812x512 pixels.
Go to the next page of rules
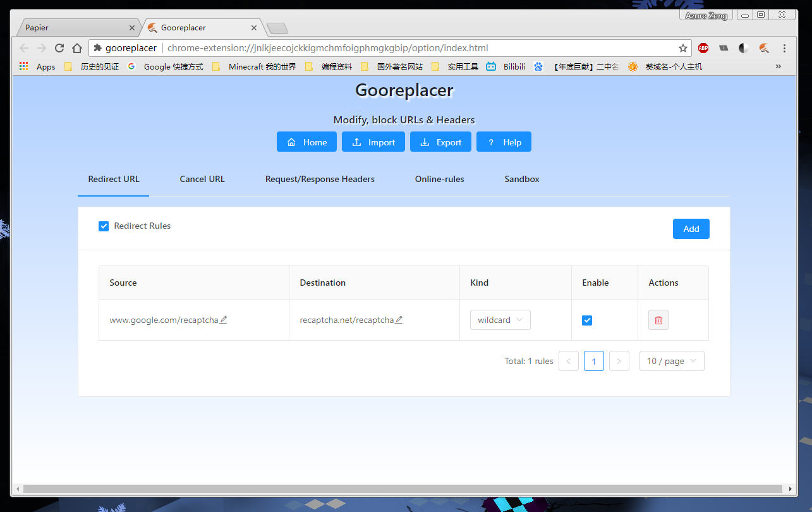click(x=619, y=361)
